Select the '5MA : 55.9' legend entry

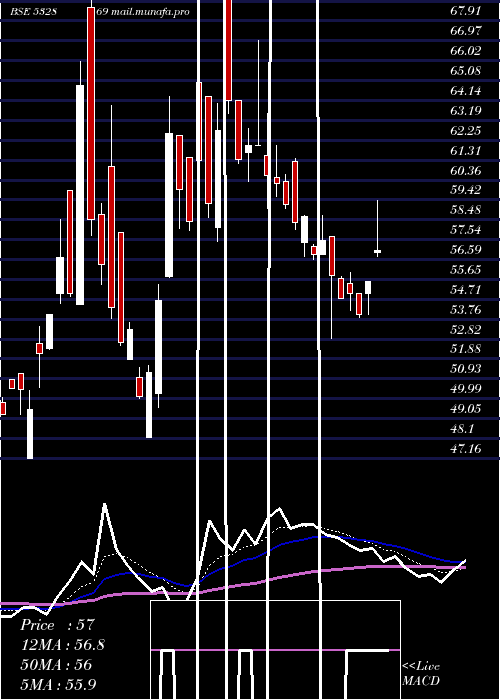pyautogui.click(x=58, y=685)
